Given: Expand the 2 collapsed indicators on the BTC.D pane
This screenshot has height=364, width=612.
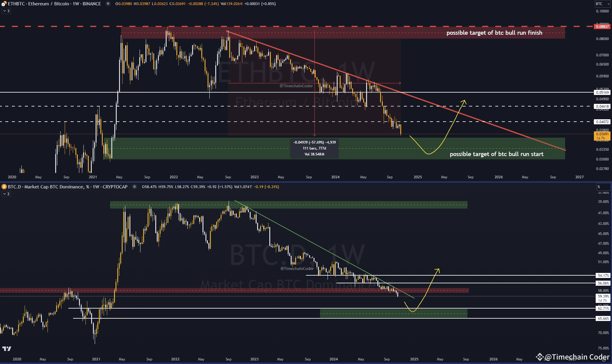Looking at the screenshot, I should (6, 194).
